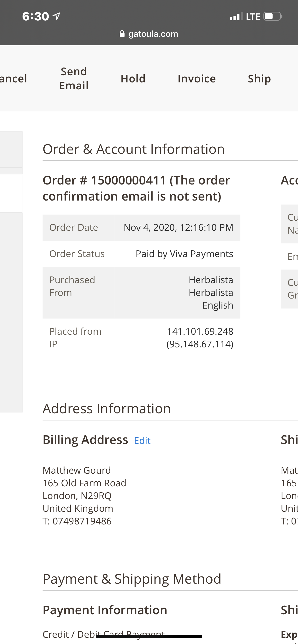Click Send Email in the order toolbar
This screenshot has width=298, height=644.
coord(73,78)
